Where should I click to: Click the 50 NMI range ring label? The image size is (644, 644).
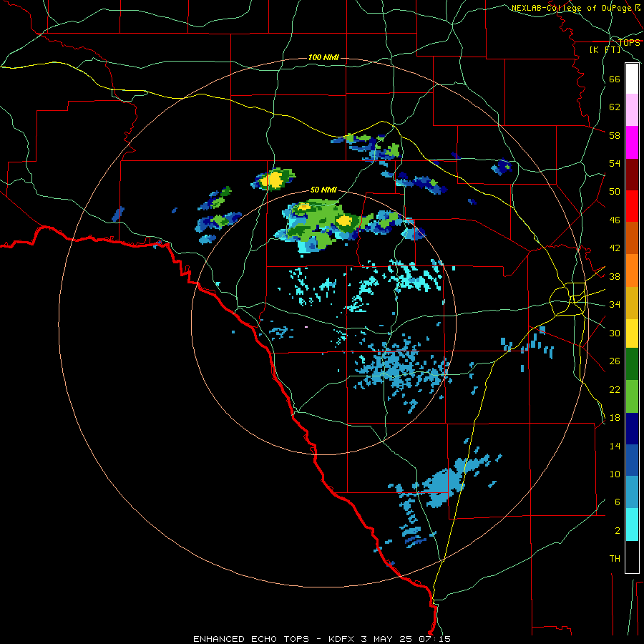tap(323, 190)
